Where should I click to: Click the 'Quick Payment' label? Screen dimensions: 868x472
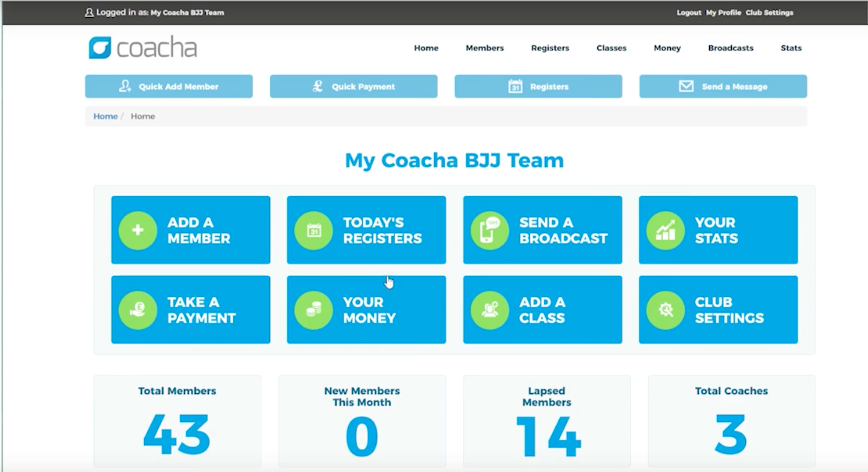point(363,87)
